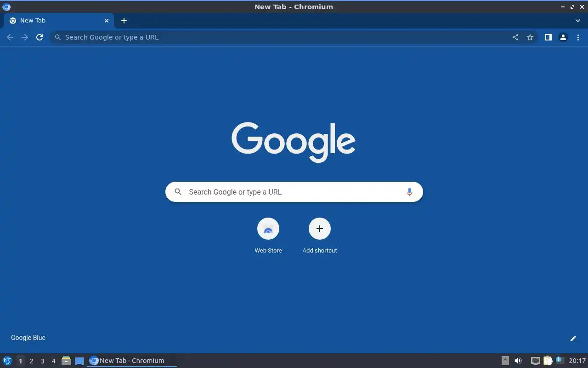Open the side panel
The width and height of the screenshot is (588, 368).
548,37
